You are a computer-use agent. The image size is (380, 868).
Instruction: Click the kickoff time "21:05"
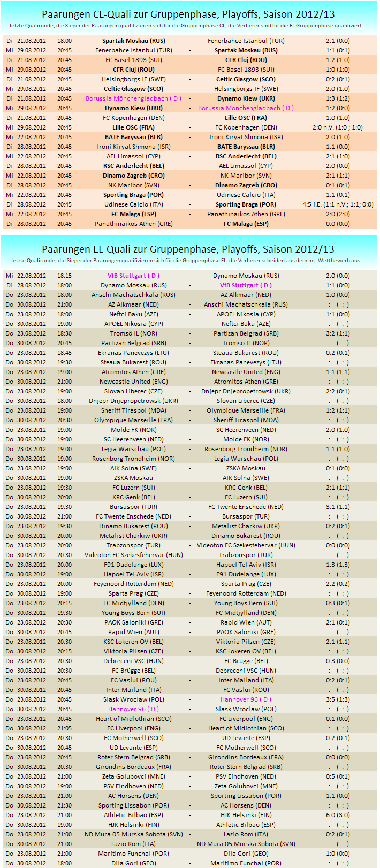64,728
